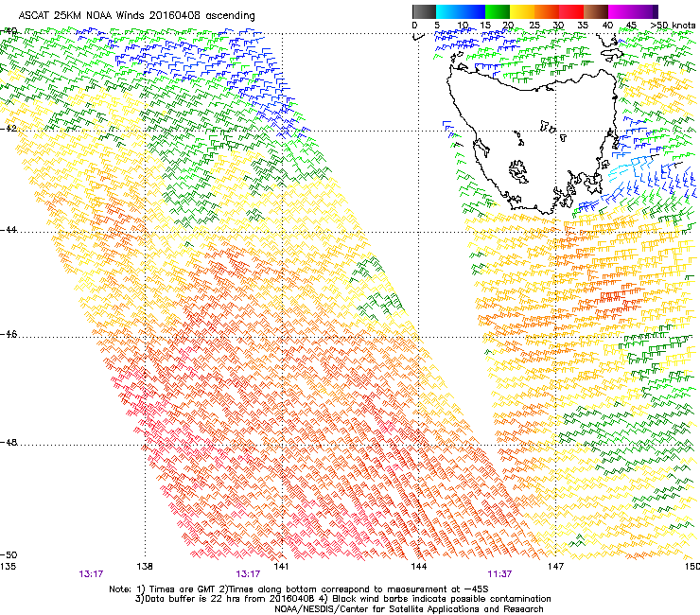Click the note line starting 'Note: 1) Times are GMT'
The image size is (700, 615).
coord(299,589)
